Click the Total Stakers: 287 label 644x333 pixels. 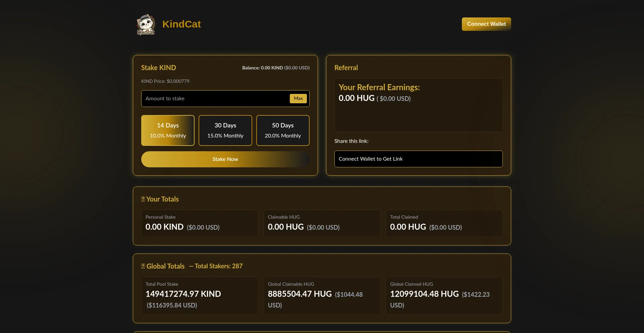[x=218, y=266]
